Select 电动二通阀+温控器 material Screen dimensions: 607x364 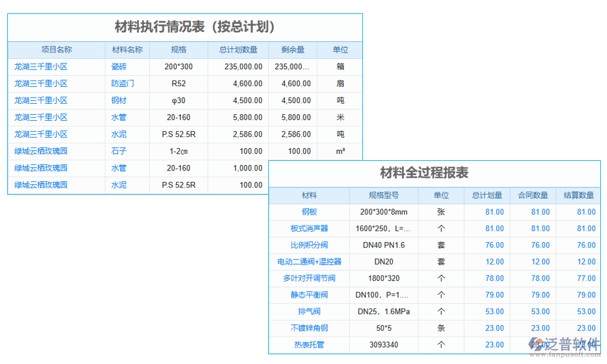click(x=311, y=261)
